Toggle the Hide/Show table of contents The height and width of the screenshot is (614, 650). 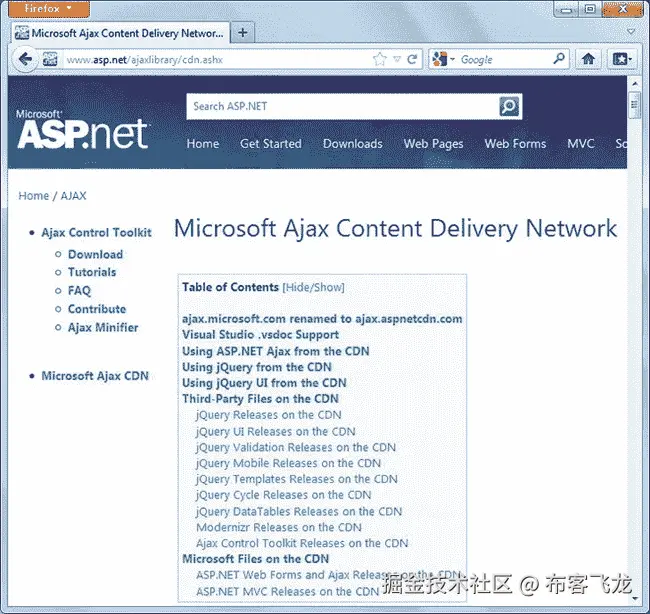[x=313, y=287]
